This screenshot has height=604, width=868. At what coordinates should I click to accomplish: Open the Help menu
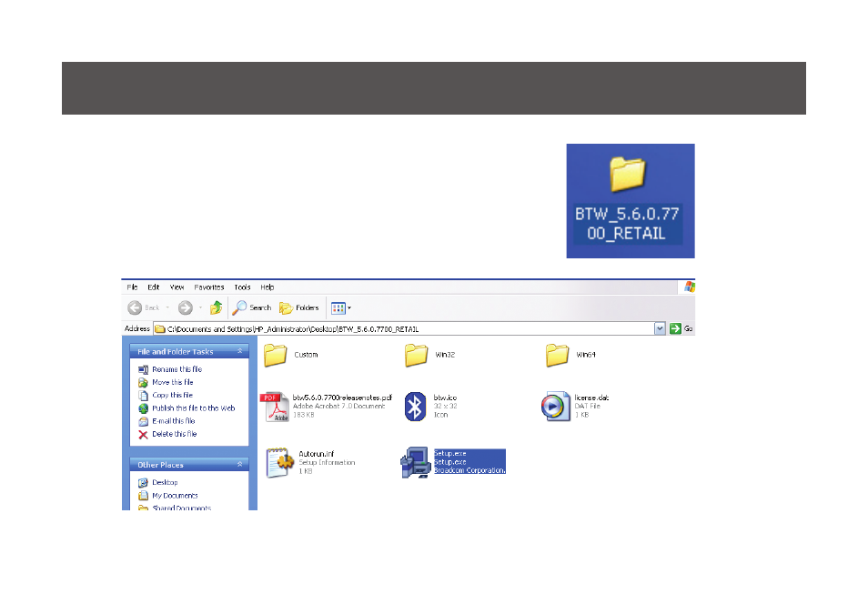(267, 287)
